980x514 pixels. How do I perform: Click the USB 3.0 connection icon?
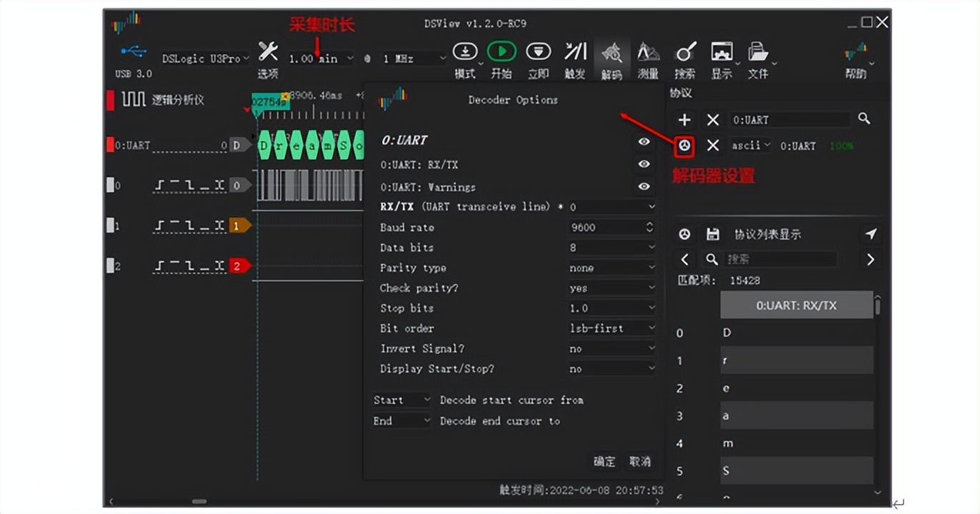134,51
